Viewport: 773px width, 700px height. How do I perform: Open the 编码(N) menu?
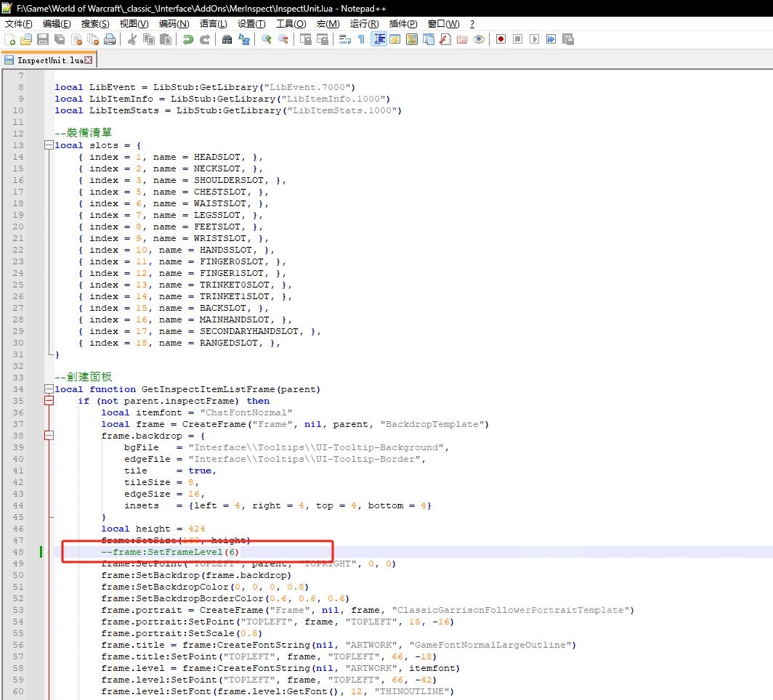point(174,24)
